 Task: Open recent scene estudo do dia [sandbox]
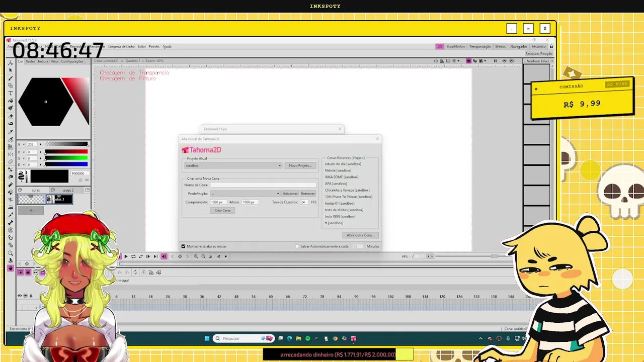343,164
